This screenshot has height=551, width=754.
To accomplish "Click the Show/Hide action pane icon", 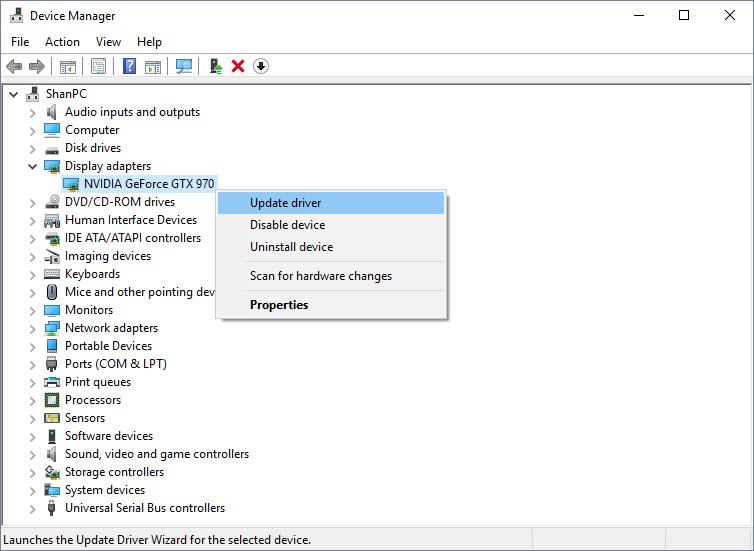I will coord(153,66).
